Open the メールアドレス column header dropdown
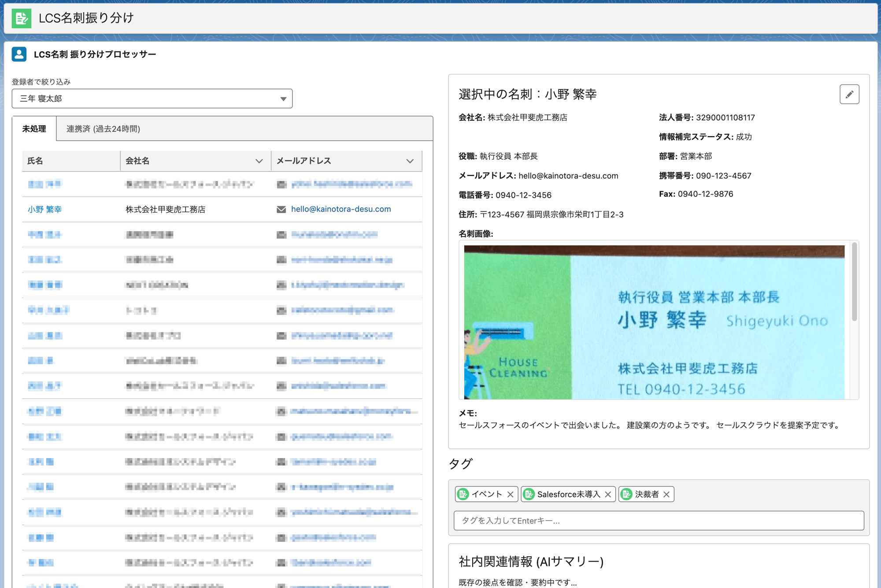The image size is (881, 588). [x=411, y=161]
